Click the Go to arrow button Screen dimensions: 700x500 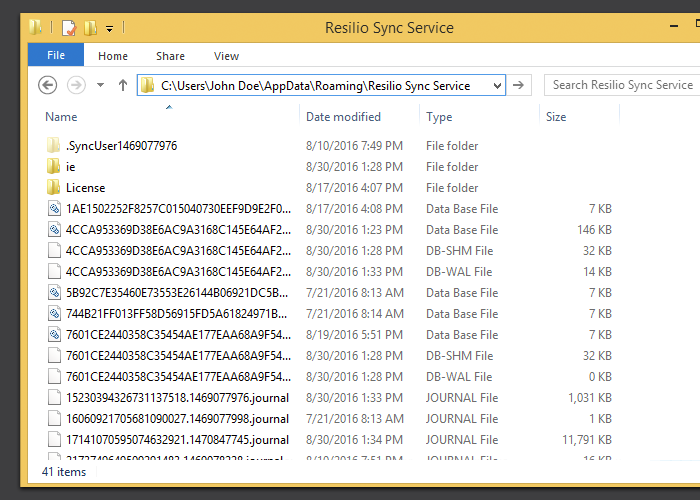tap(518, 85)
